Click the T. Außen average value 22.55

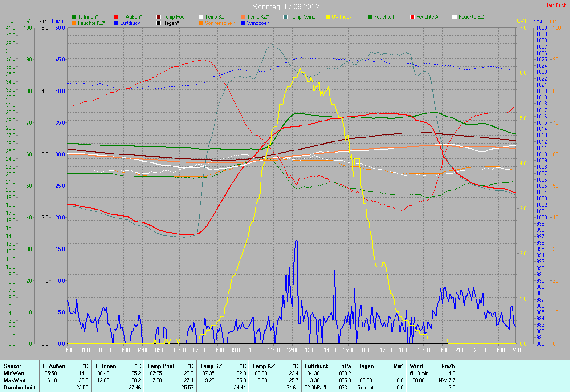pyautogui.click(x=82, y=388)
